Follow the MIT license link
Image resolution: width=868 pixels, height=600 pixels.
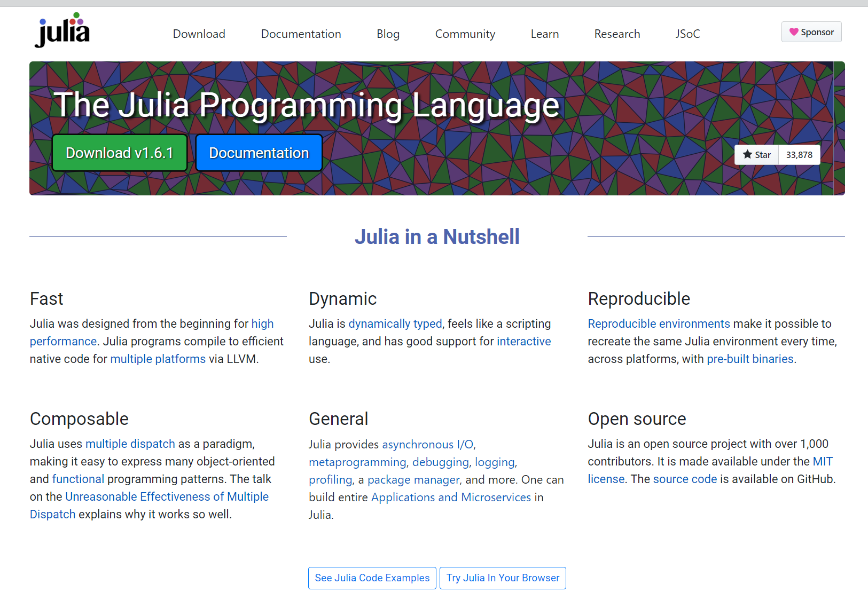pyautogui.click(x=823, y=462)
